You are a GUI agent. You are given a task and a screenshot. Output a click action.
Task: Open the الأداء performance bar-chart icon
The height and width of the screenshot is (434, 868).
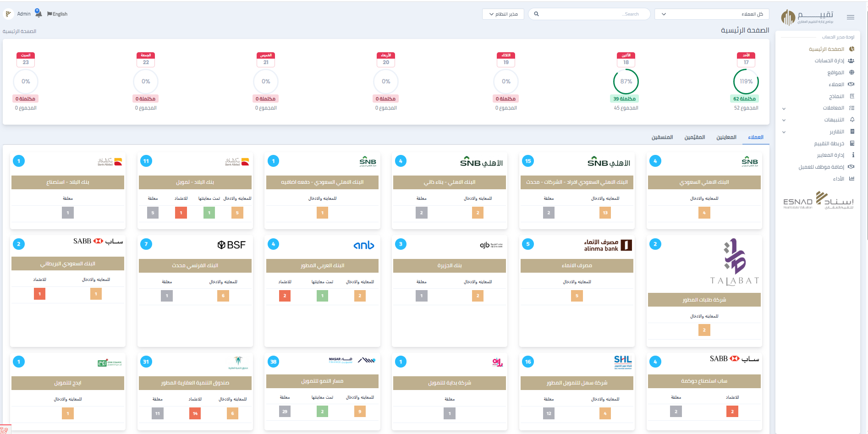click(x=852, y=179)
